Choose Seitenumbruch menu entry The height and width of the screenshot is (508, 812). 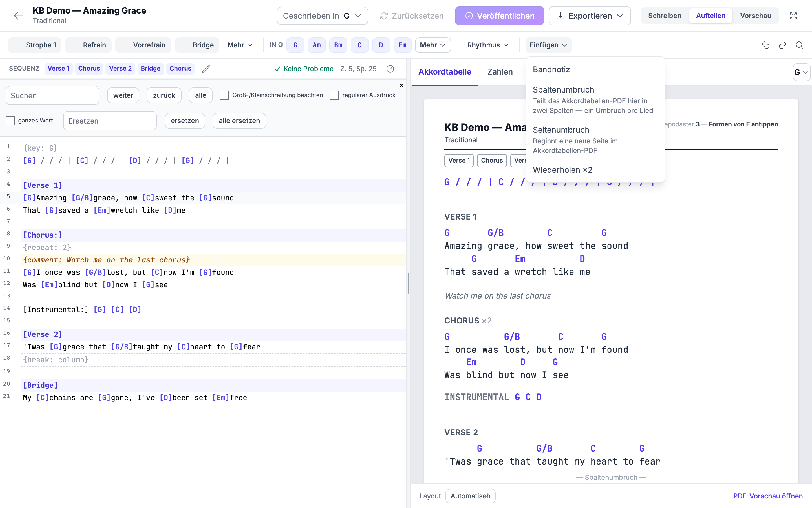click(595, 140)
